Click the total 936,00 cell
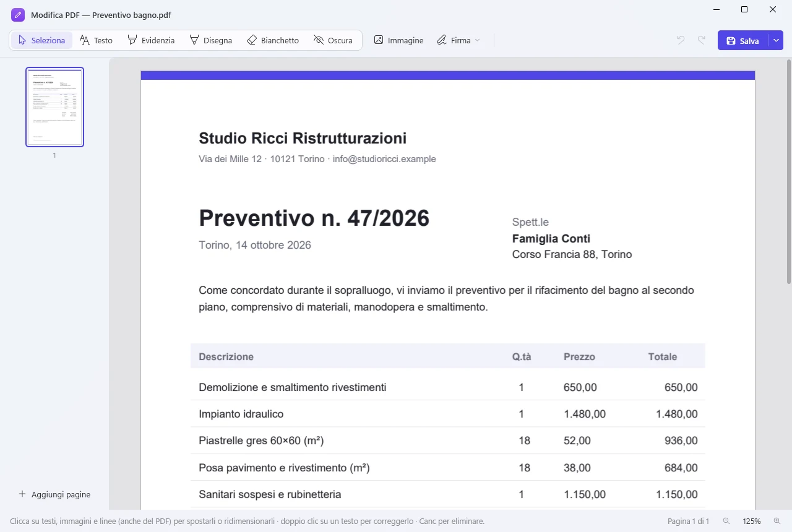This screenshot has width=792, height=532. click(681, 440)
